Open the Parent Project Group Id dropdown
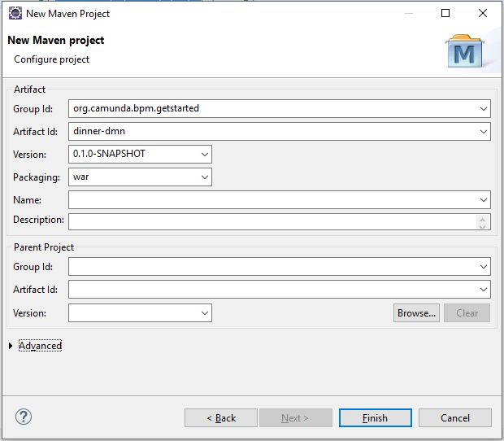This screenshot has height=441, width=504. (484, 267)
